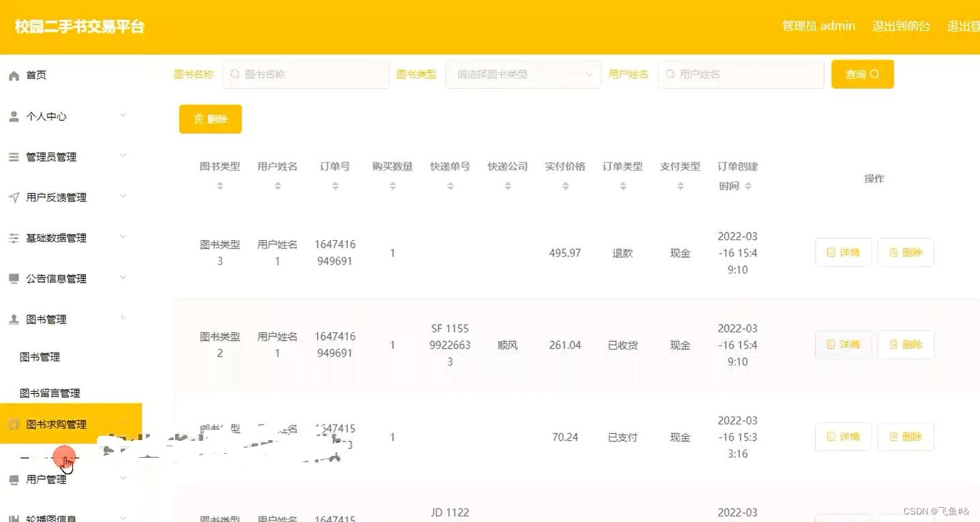This screenshot has width=980, height=522.
Task: Expand the 管理员管理 menu chevron
Action: point(123,156)
